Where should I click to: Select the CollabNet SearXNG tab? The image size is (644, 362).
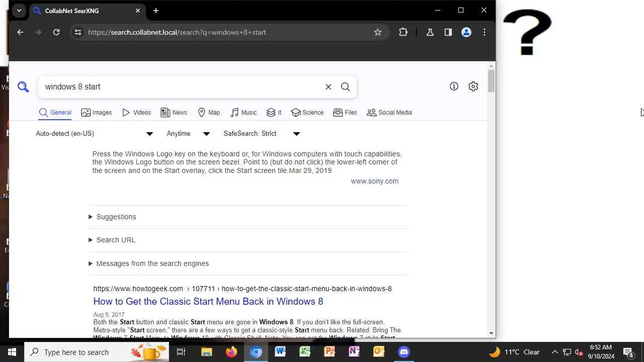coord(87,11)
